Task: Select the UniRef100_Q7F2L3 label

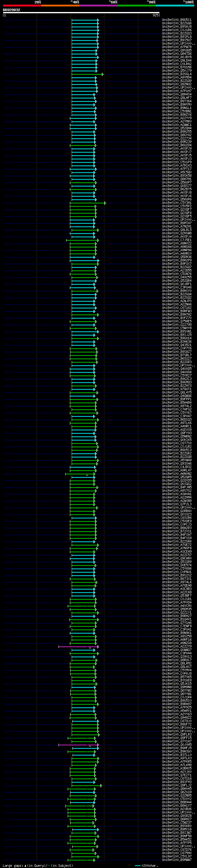Action: click(x=177, y=504)
